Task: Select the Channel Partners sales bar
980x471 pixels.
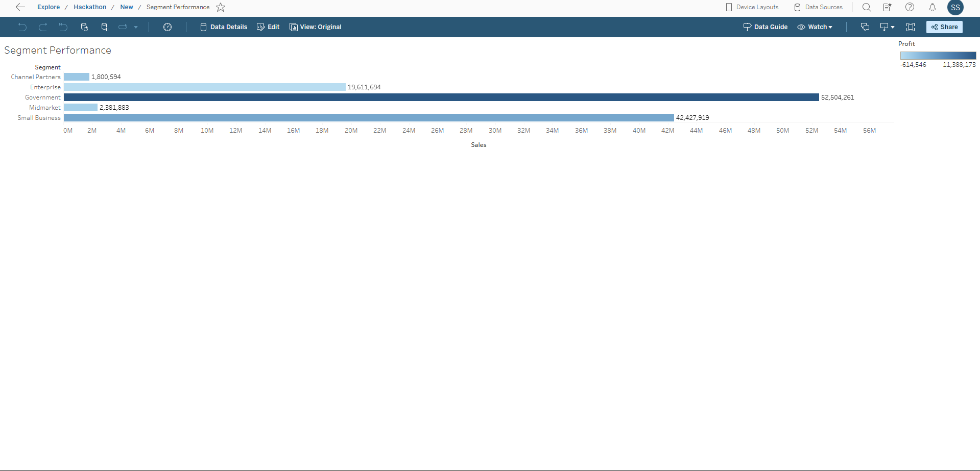Action: pyautogui.click(x=77, y=77)
